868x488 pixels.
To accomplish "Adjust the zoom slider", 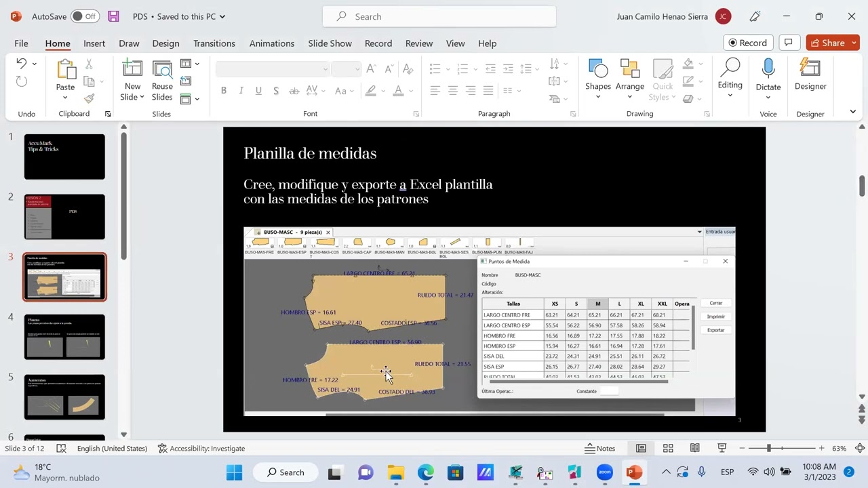I will (x=769, y=448).
